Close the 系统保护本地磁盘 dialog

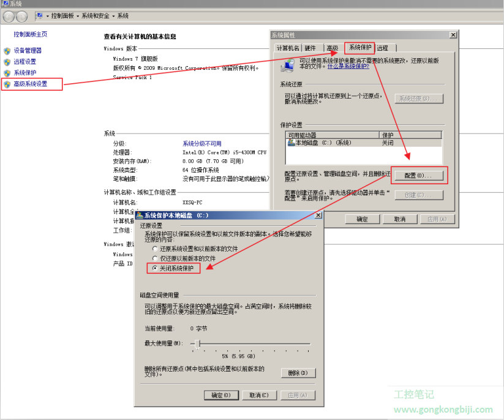tap(318, 215)
